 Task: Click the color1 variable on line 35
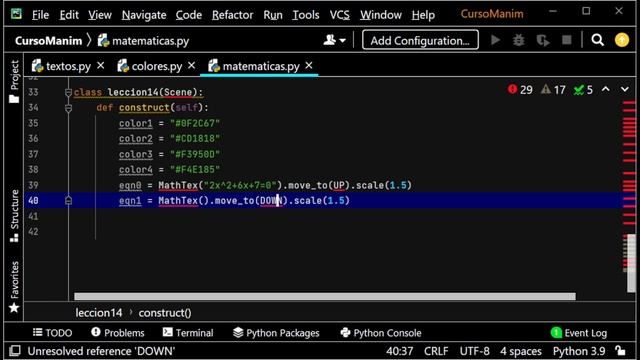click(x=136, y=123)
